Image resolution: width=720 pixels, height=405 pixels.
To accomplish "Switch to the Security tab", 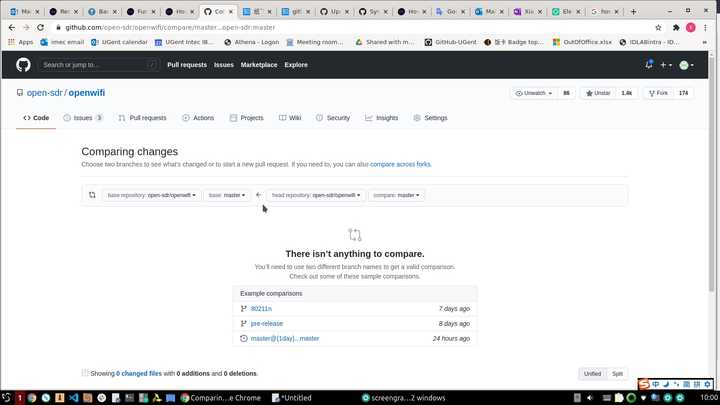I will (333, 118).
